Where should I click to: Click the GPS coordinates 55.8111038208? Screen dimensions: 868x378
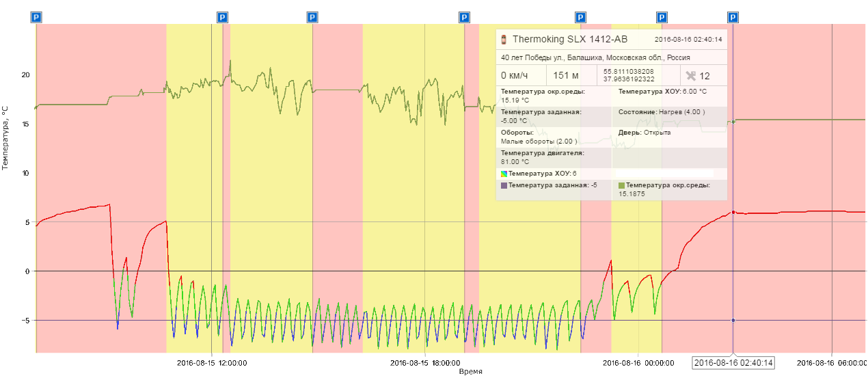click(x=628, y=71)
